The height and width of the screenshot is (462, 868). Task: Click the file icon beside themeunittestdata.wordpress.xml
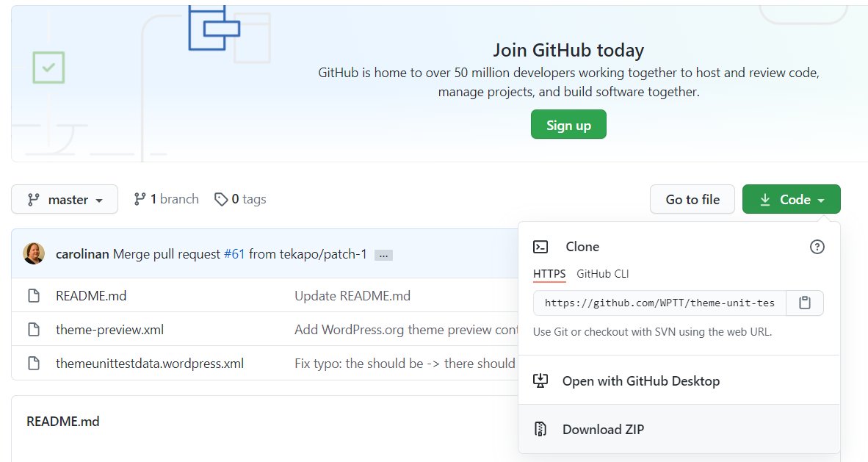34,364
